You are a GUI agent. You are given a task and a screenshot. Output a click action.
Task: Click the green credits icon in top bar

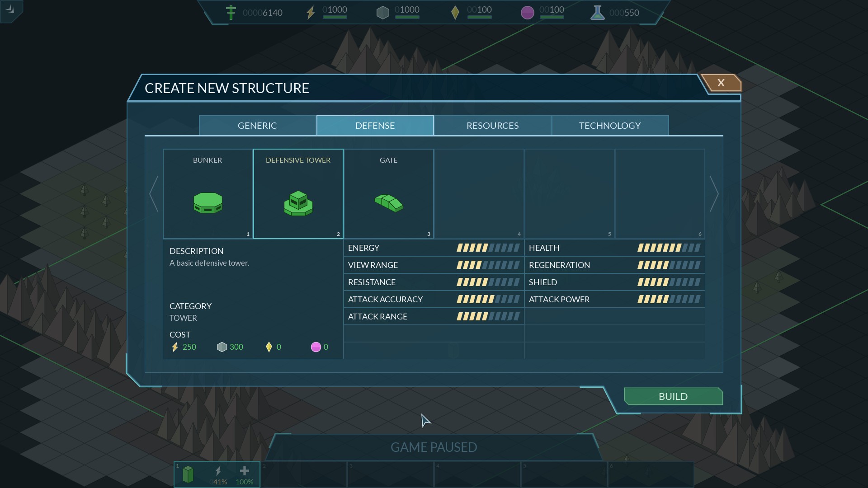(x=231, y=13)
